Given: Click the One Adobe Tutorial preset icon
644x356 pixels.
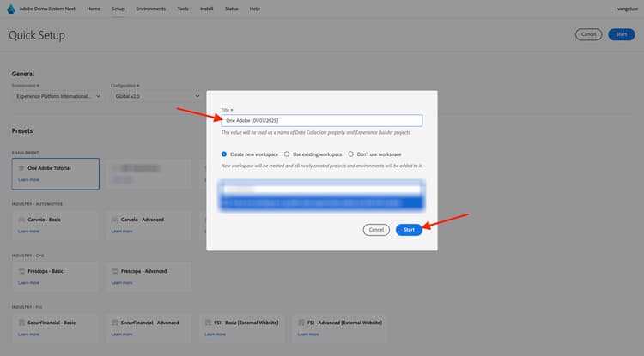Looking at the screenshot, I should click(x=21, y=168).
